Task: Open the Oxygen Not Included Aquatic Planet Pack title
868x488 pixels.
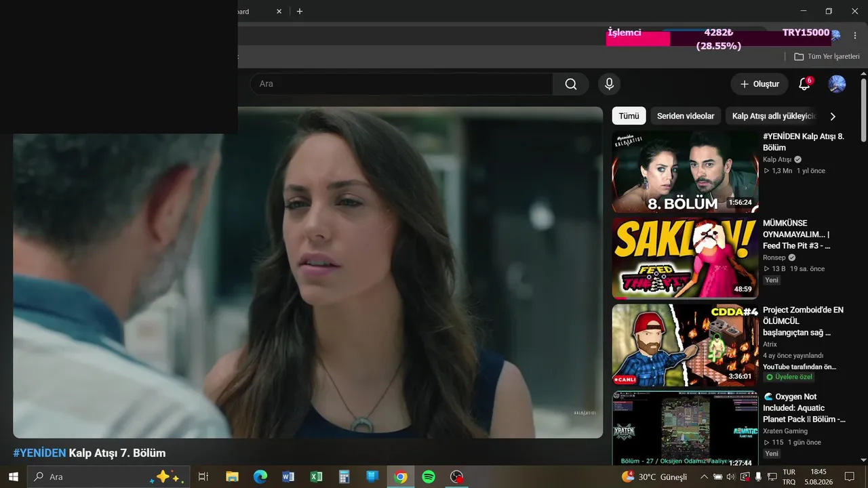Action: coord(804,408)
